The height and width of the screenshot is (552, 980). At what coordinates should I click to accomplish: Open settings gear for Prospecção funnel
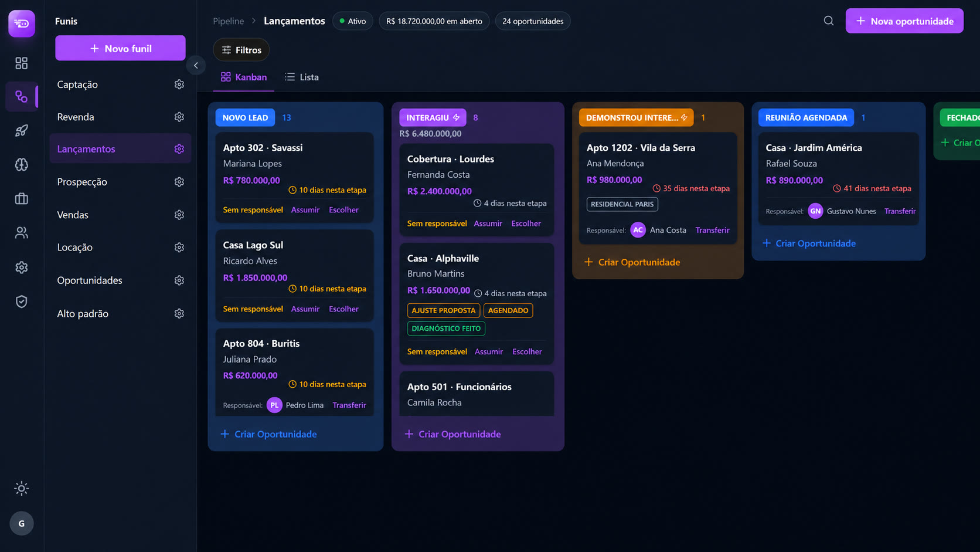[179, 182]
